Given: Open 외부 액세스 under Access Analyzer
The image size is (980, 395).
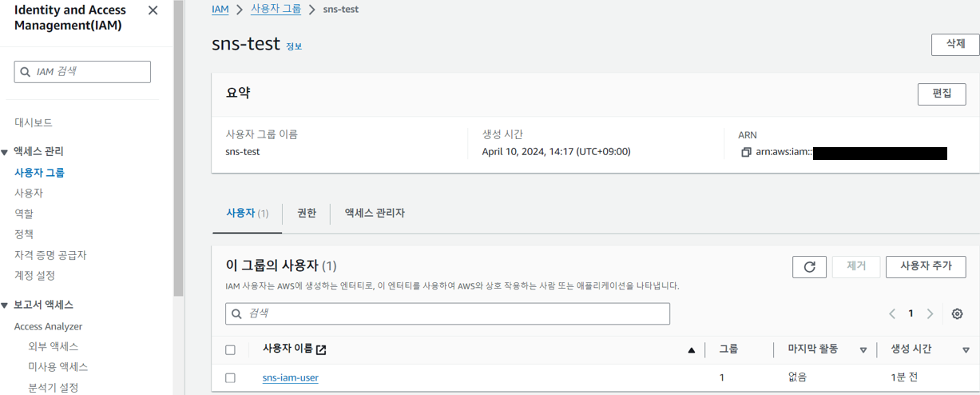Looking at the screenshot, I should [x=54, y=346].
